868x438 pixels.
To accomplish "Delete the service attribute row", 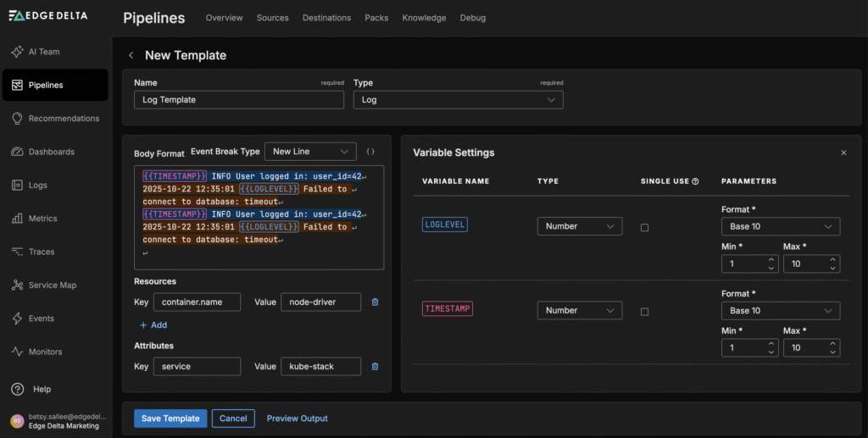I will (375, 366).
